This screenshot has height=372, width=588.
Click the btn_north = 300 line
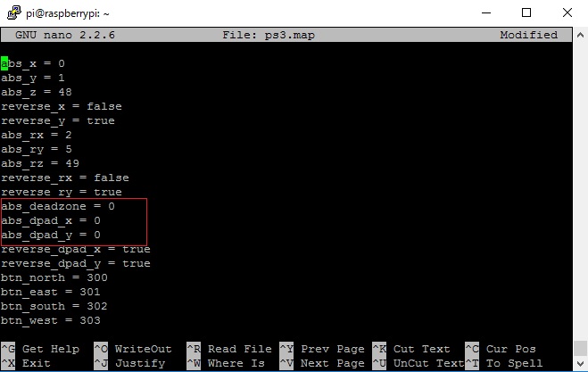point(54,277)
